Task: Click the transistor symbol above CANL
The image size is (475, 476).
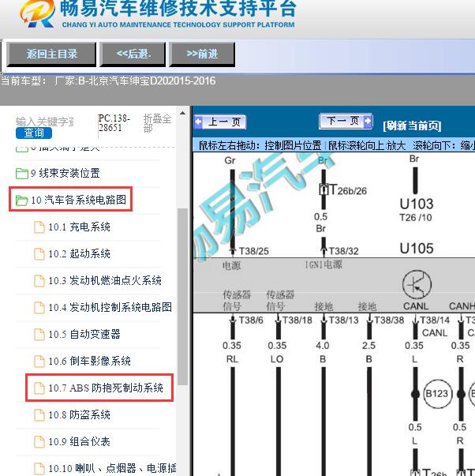Action: click(417, 285)
